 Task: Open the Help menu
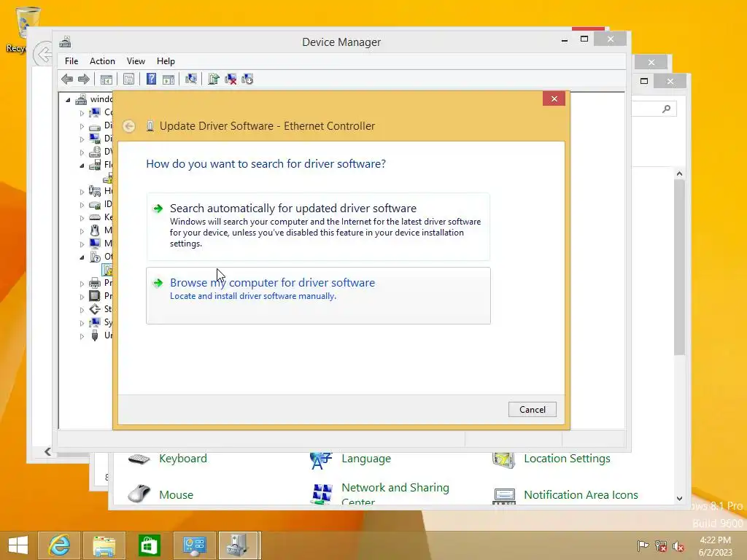click(166, 61)
